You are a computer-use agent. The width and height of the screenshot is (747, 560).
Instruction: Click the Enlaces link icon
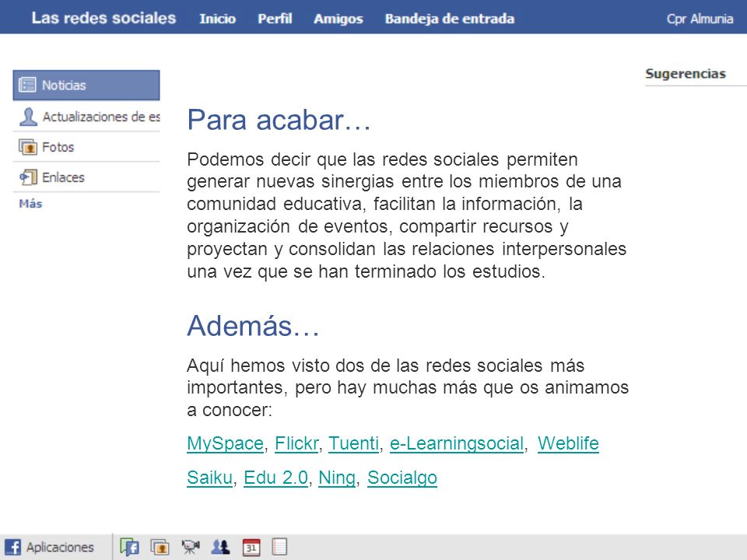pos(28,177)
